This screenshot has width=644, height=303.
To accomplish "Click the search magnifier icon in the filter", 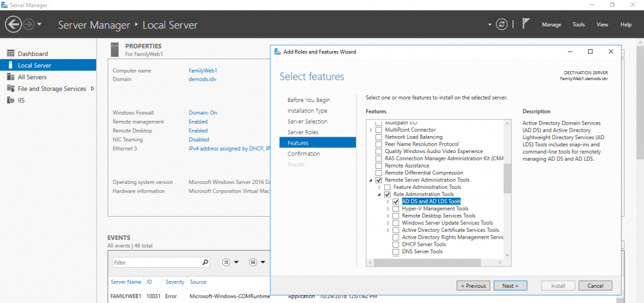I will pyautogui.click(x=206, y=262).
